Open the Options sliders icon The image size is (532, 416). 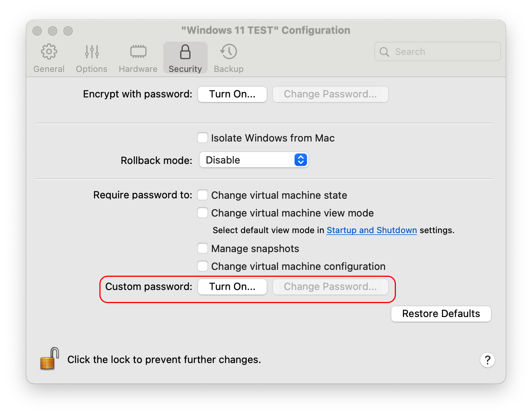[92, 52]
